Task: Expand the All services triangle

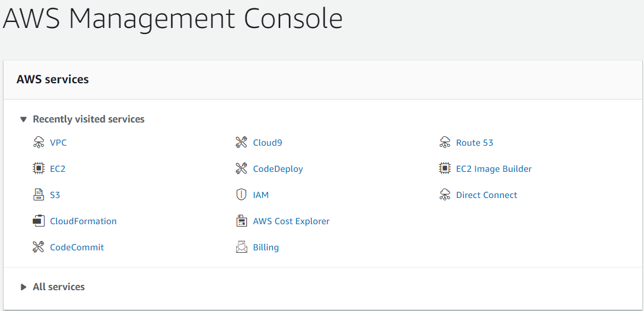Action: click(23, 287)
